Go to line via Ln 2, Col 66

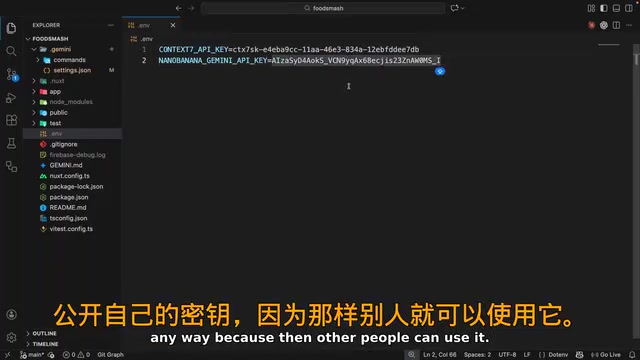(440, 355)
